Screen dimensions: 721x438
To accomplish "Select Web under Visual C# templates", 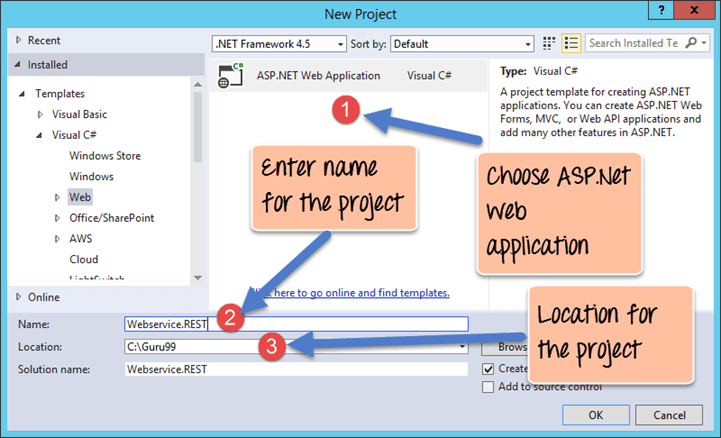I will pyautogui.click(x=79, y=197).
